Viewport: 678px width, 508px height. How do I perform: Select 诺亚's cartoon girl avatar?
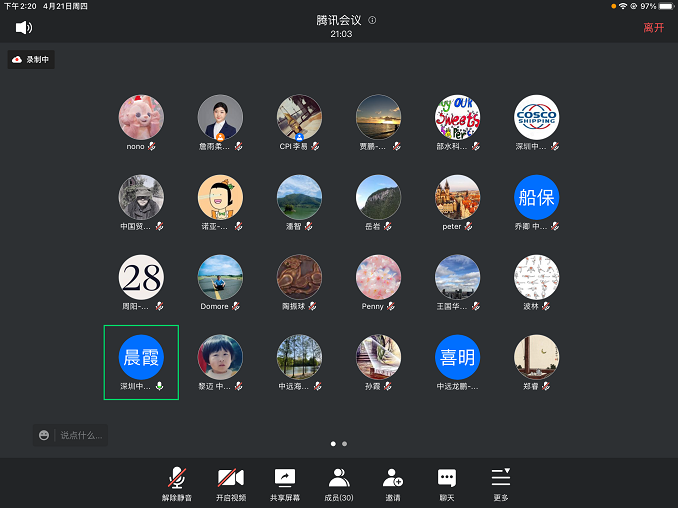221,197
